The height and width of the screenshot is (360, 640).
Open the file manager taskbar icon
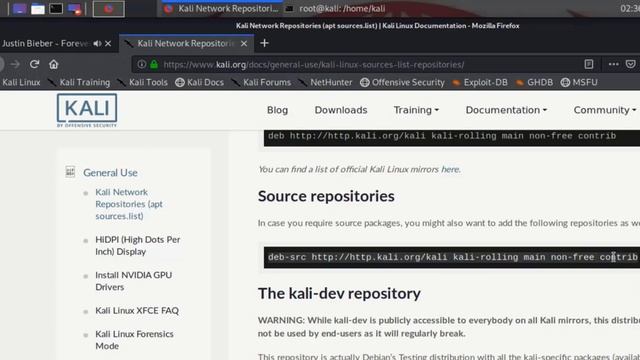click(38, 9)
